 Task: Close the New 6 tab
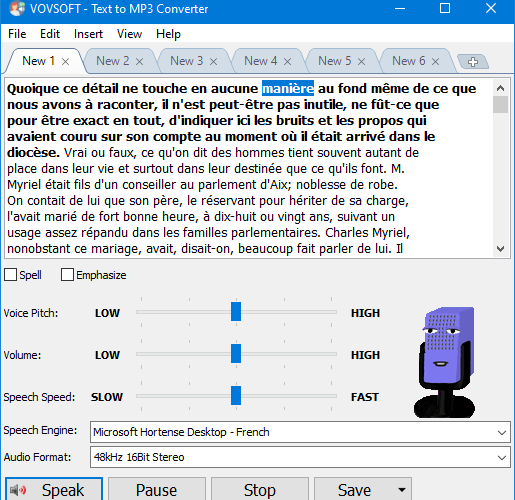point(435,62)
